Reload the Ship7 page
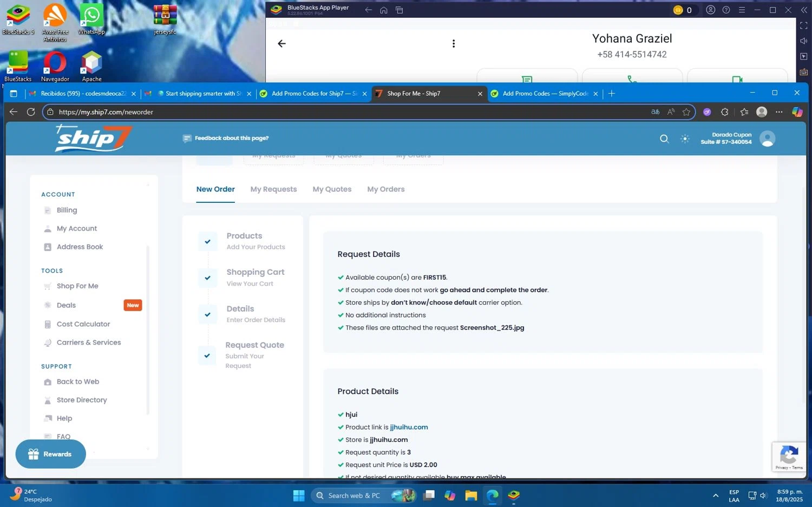 click(x=31, y=112)
